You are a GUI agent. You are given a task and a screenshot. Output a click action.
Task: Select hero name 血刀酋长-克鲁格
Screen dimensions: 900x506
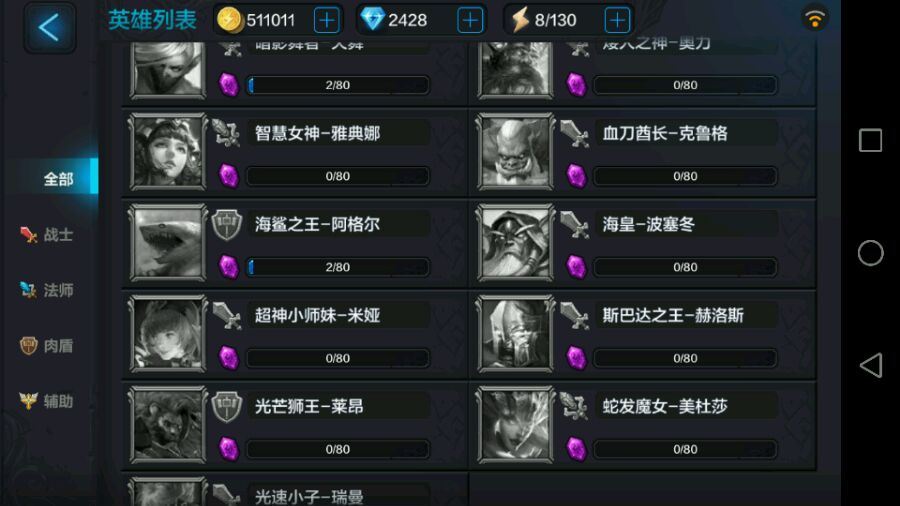click(665, 134)
